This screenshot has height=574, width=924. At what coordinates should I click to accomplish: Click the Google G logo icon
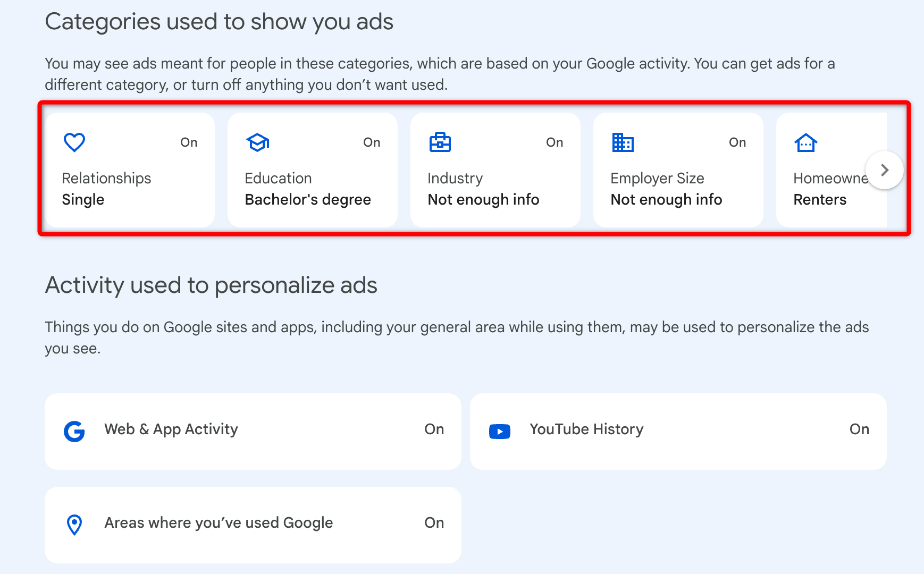coord(74,431)
